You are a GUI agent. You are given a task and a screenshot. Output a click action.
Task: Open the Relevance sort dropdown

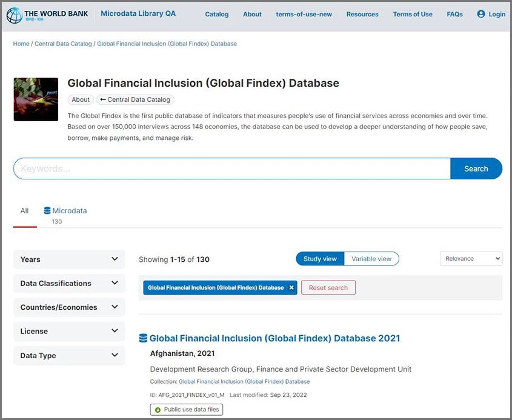(x=471, y=259)
